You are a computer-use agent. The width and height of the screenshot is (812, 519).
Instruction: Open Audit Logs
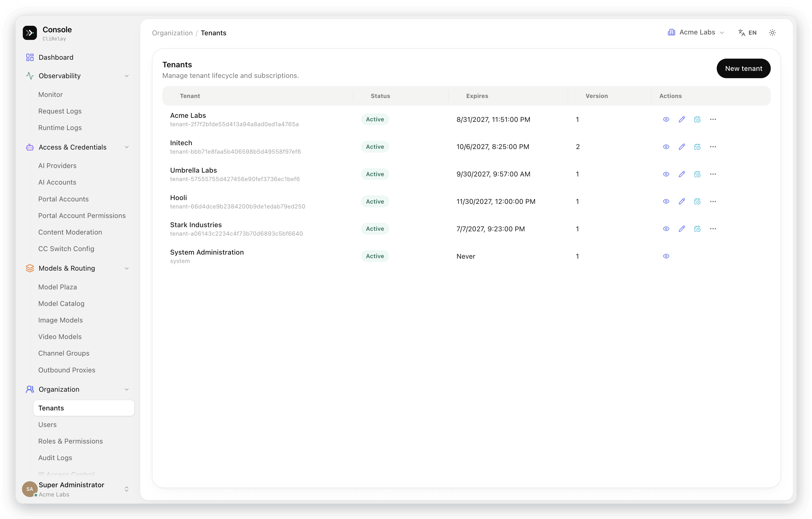pyautogui.click(x=55, y=458)
